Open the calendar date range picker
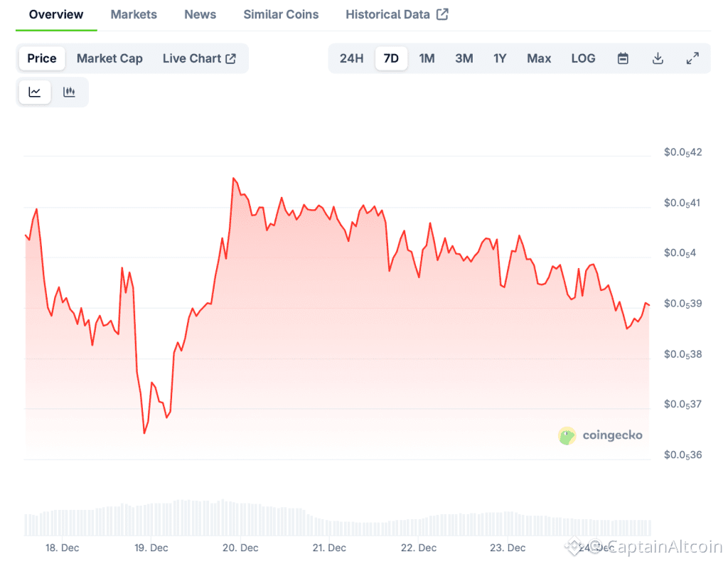The image size is (728, 564). pyautogui.click(x=623, y=58)
